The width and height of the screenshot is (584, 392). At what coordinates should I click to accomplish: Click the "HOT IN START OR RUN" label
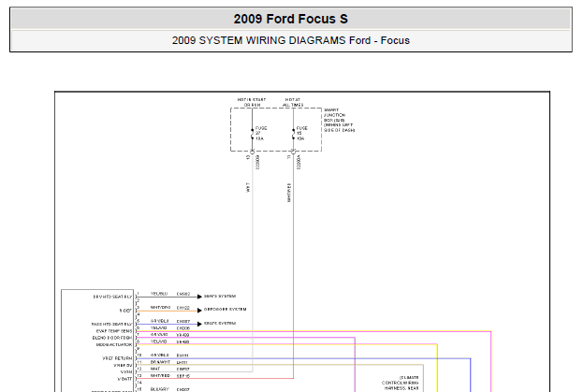[252, 102]
